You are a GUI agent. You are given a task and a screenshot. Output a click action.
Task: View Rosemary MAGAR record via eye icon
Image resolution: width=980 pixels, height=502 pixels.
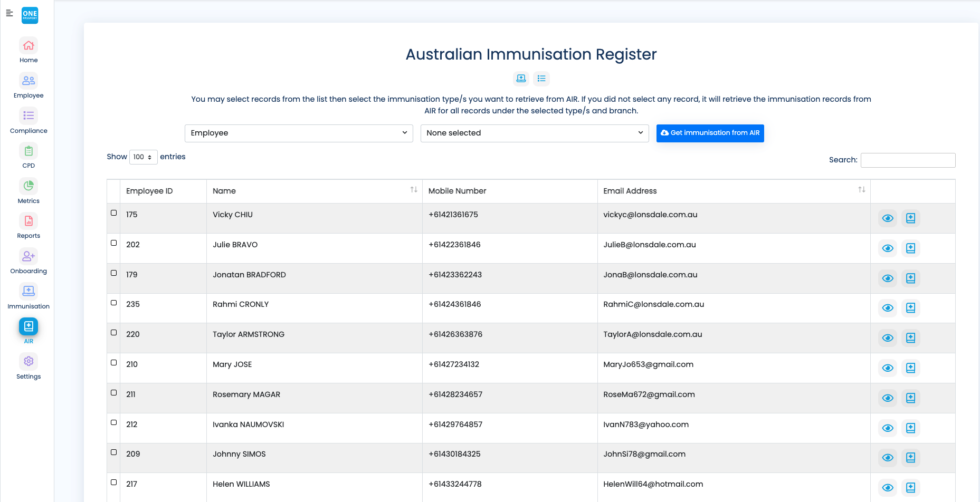click(x=888, y=398)
